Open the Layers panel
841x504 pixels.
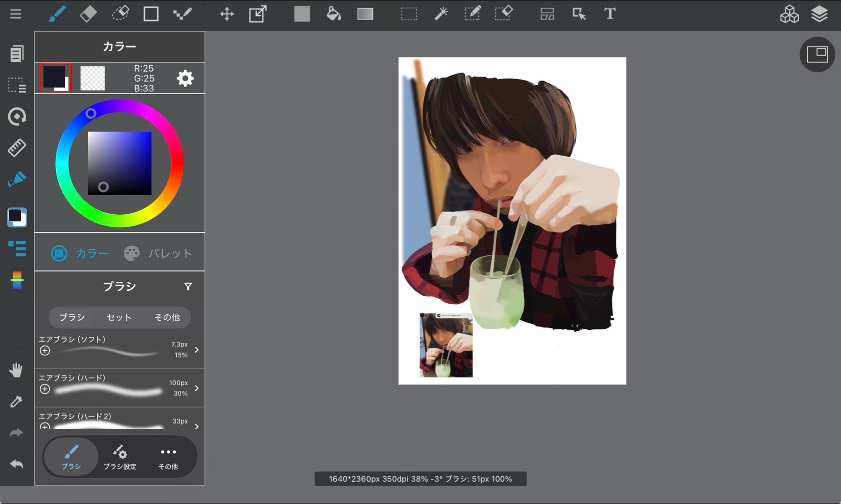click(819, 14)
